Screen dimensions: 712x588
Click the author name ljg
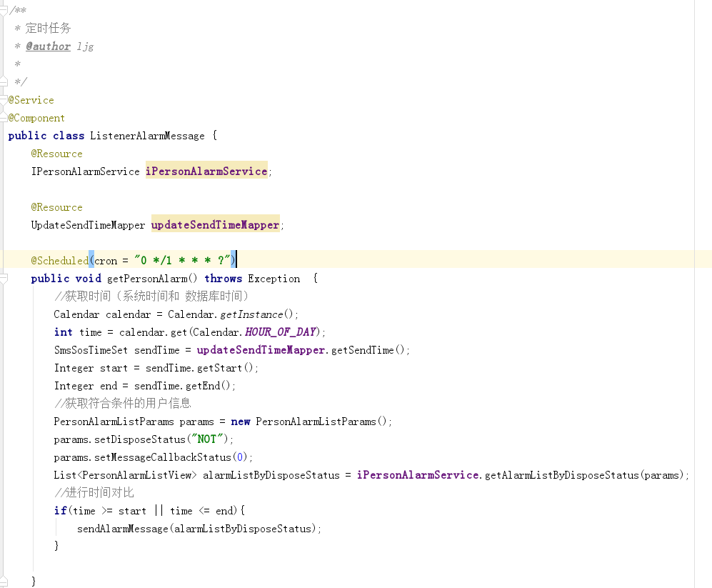pos(85,46)
